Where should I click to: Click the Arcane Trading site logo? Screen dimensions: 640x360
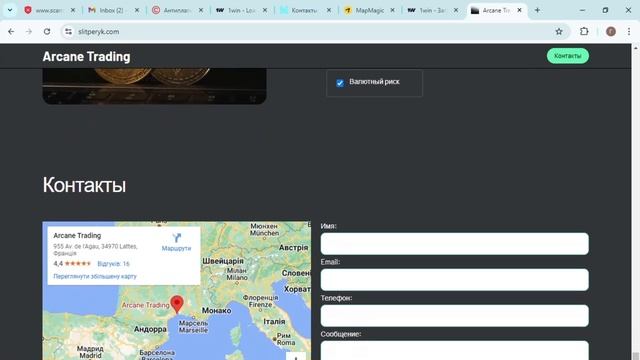(87, 56)
